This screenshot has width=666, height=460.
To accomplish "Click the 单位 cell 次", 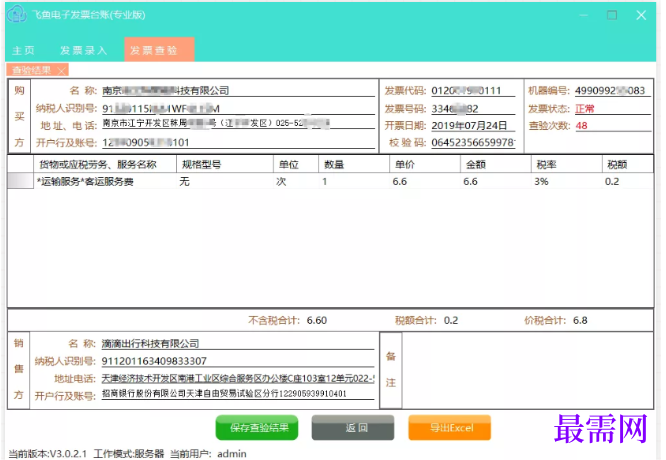I will [x=296, y=181].
